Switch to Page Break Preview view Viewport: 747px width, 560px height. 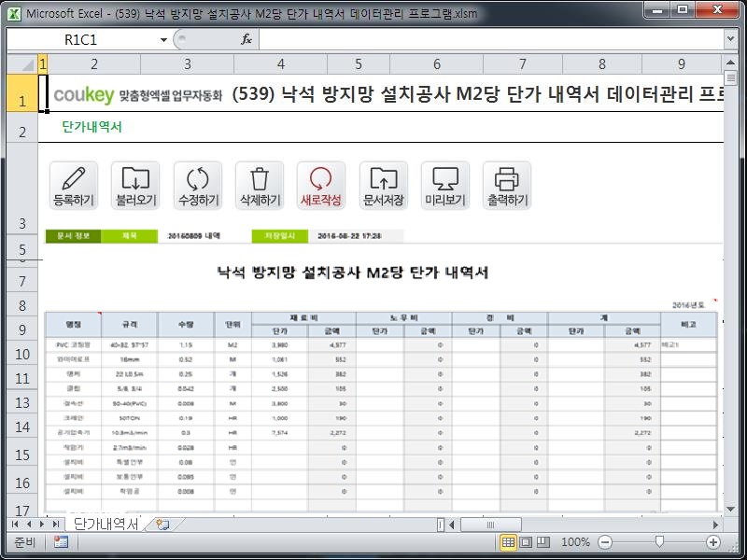coord(543,542)
